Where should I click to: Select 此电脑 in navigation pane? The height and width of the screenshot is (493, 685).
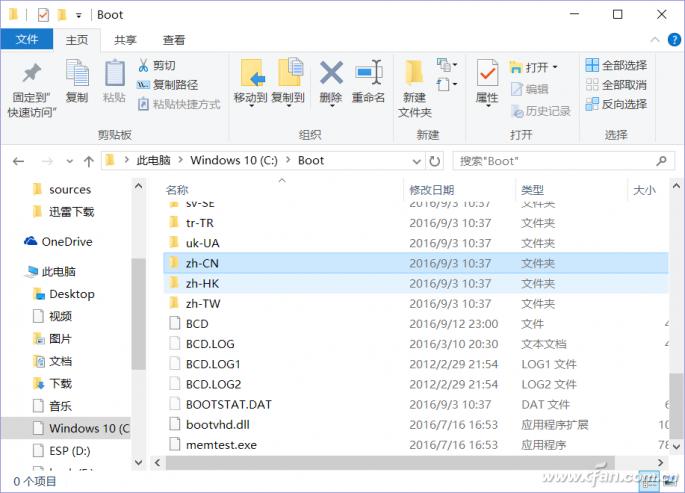50,272
